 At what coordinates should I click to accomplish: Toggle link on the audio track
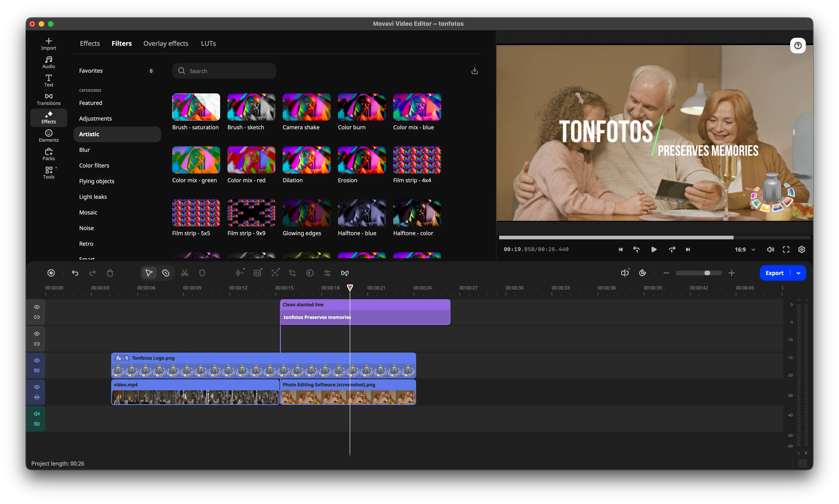(37, 424)
